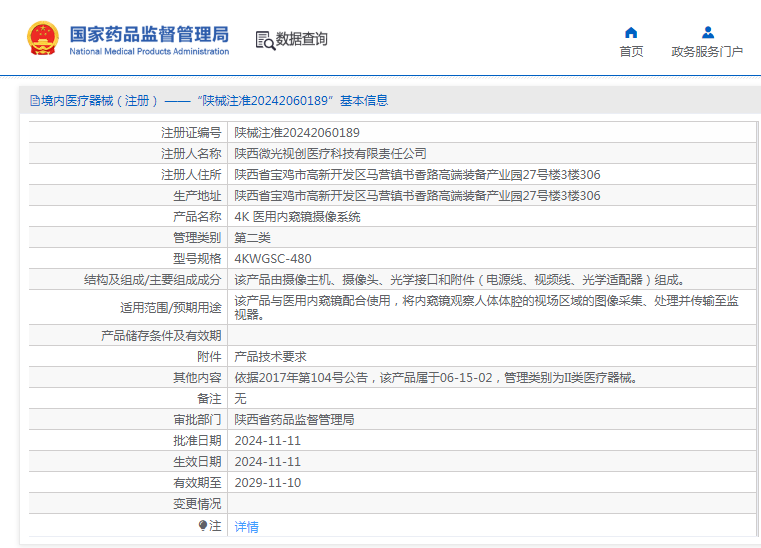Click the 有效期至 row label
761x548 pixels.
(197, 482)
